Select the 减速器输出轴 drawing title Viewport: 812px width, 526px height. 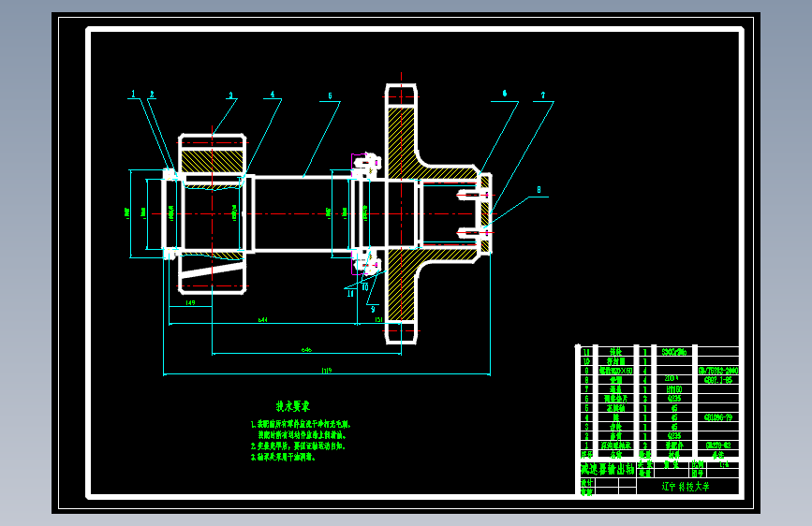(x=608, y=470)
